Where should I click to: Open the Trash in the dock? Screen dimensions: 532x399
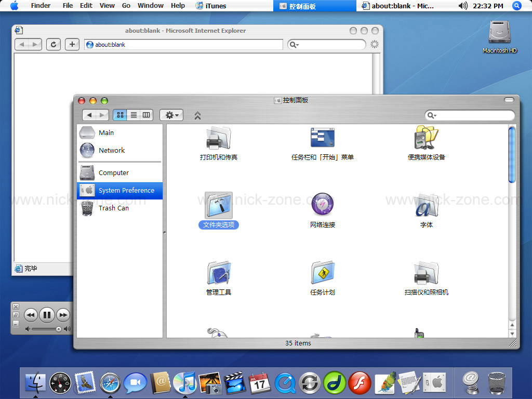(x=497, y=383)
